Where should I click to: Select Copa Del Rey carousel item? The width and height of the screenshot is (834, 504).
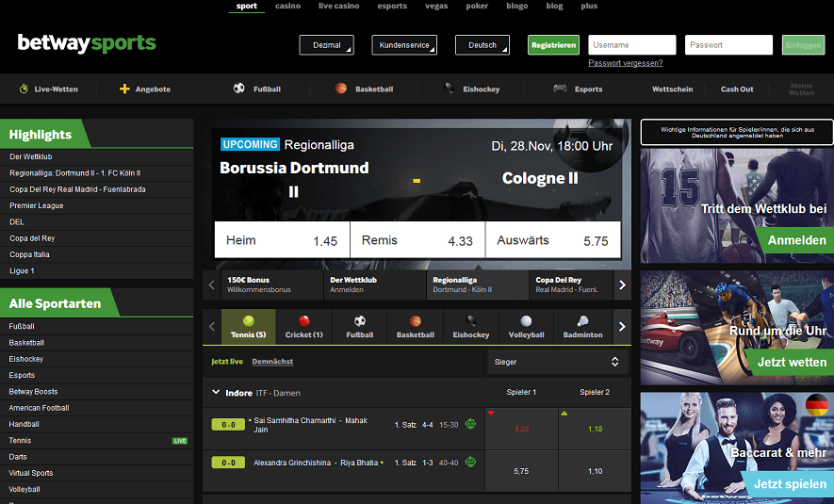(571, 285)
